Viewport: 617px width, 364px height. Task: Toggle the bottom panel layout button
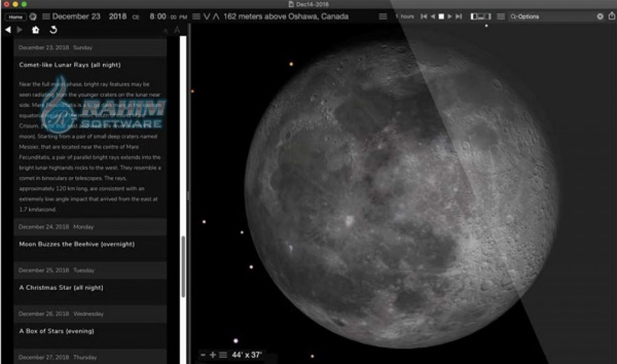(x=480, y=16)
